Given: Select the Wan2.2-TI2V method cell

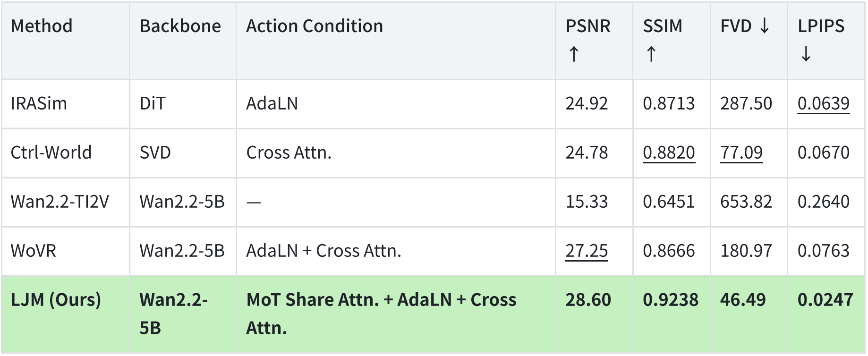Looking at the screenshot, I should [66, 202].
